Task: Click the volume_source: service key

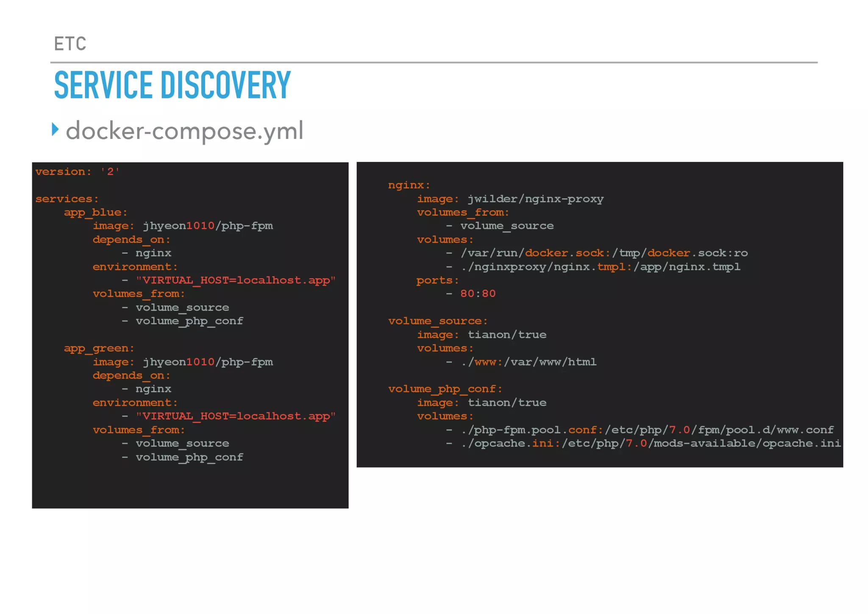Action: (x=438, y=321)
